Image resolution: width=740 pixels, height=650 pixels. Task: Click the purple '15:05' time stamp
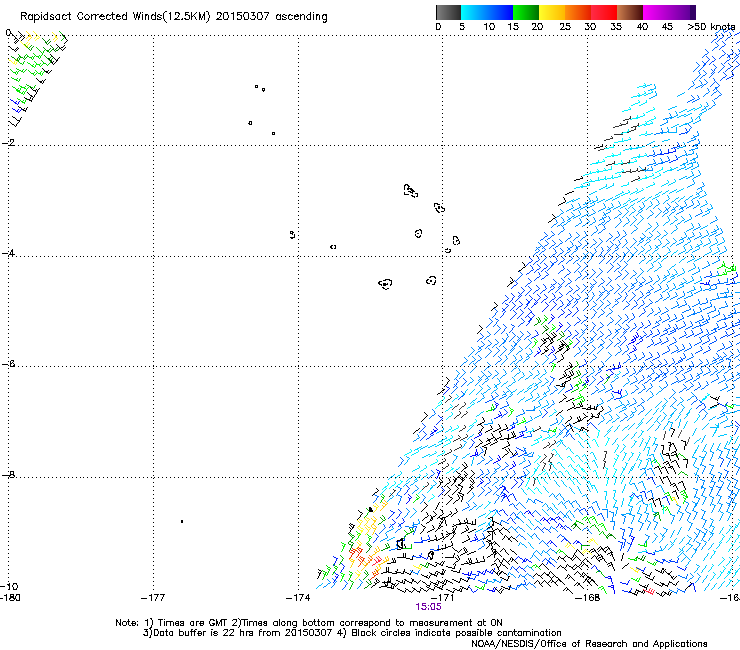(x=428, y=607)
